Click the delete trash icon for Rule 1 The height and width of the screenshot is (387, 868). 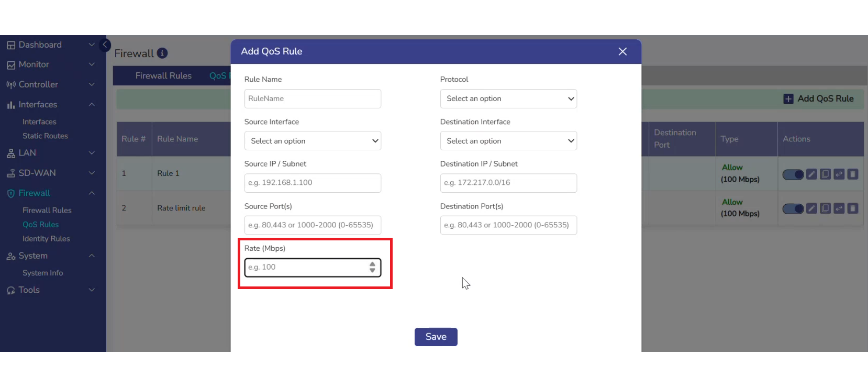(853, 174)
